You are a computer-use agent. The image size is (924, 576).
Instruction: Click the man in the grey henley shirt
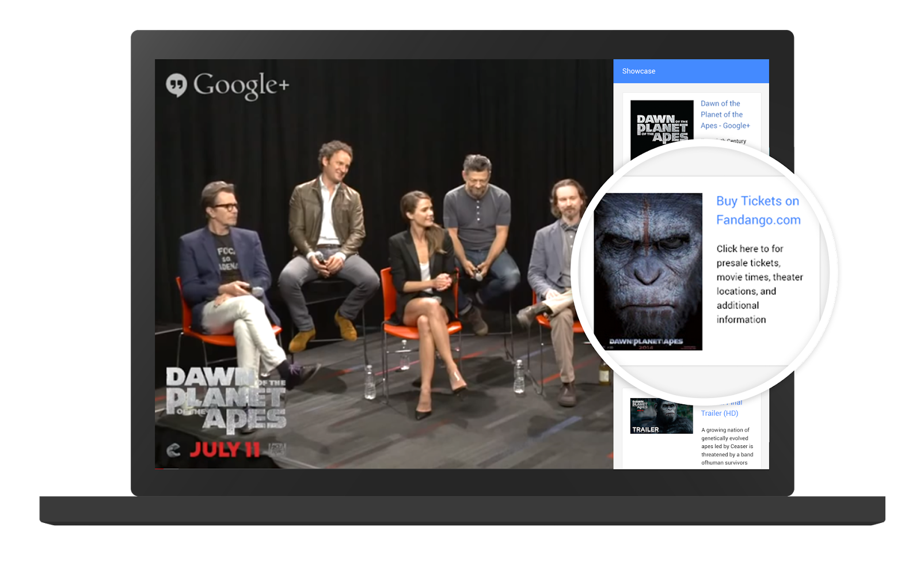point(477,219)
